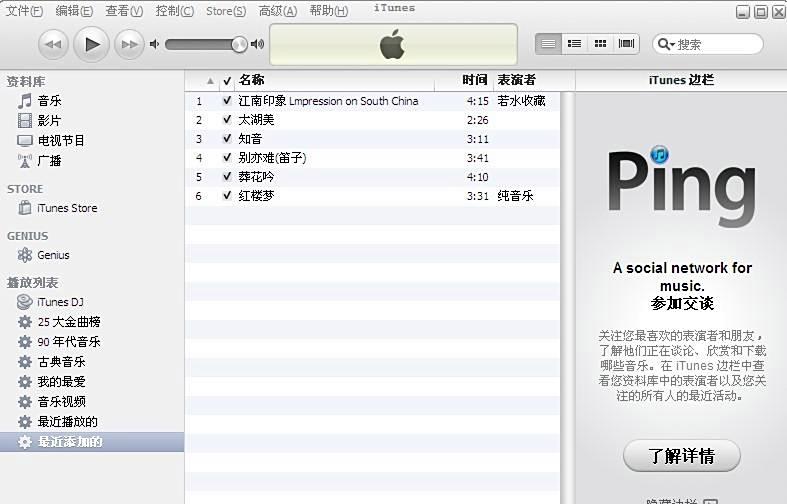The height and width of the screenshot is (504, 787).
Task: Open the 控制(C) menu
Action: point(174,11)
